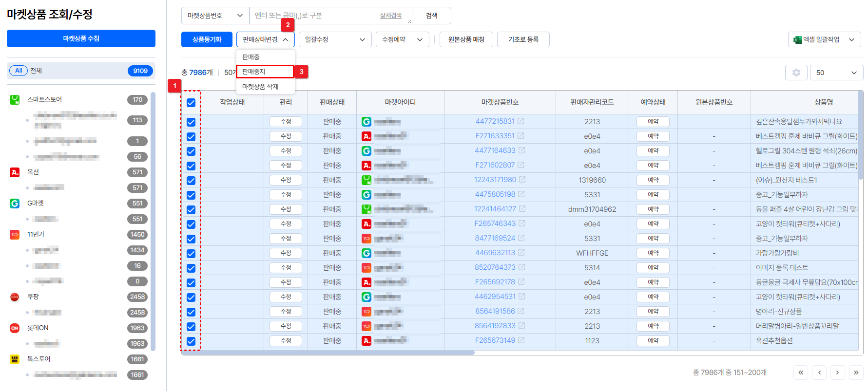Open external link icon beside product 4477215831
Viewport: 868px width, 391px height.
[521, 121]
